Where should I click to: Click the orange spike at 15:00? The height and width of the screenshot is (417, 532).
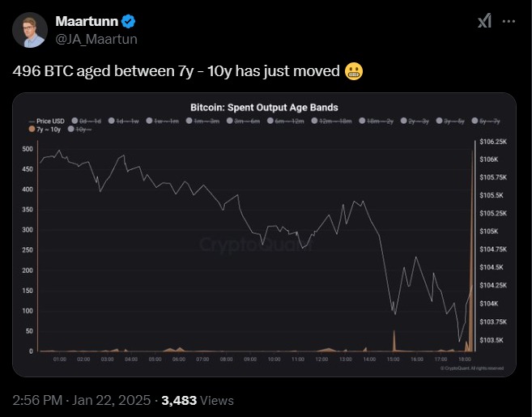(x=394, y=341)
